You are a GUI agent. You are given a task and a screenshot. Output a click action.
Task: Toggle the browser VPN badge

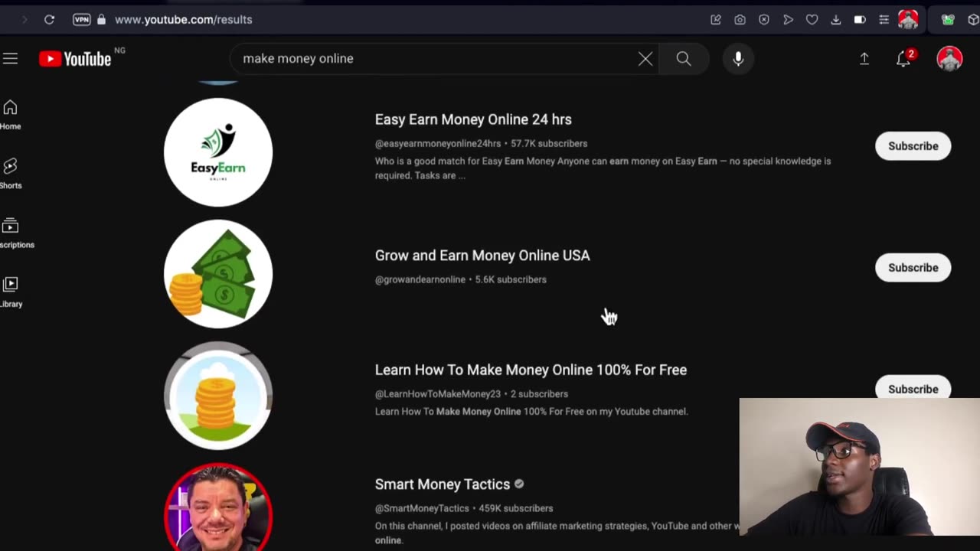coord(81,19)
